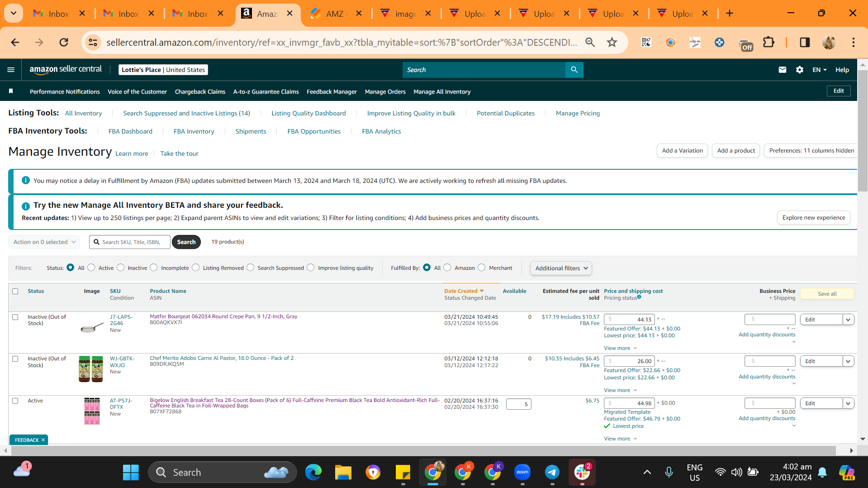Check the Matfer Bourgeat Crepe Pan row checkbox

15,317
